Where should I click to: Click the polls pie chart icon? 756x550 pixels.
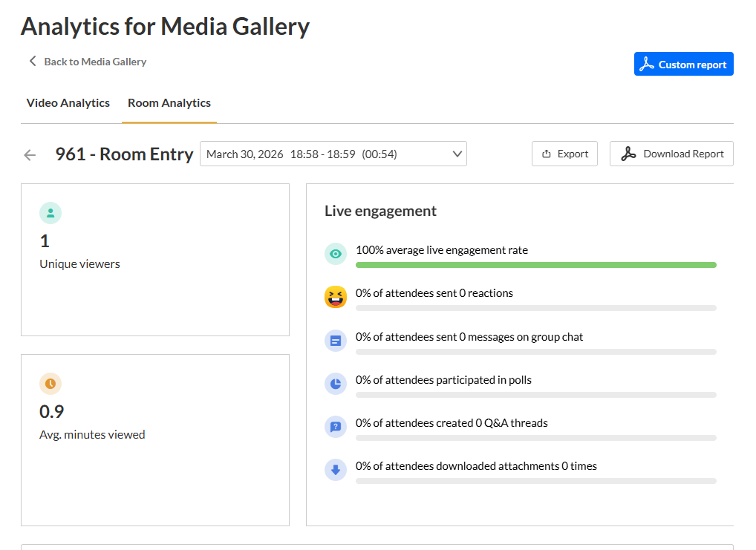pos(336,384)
